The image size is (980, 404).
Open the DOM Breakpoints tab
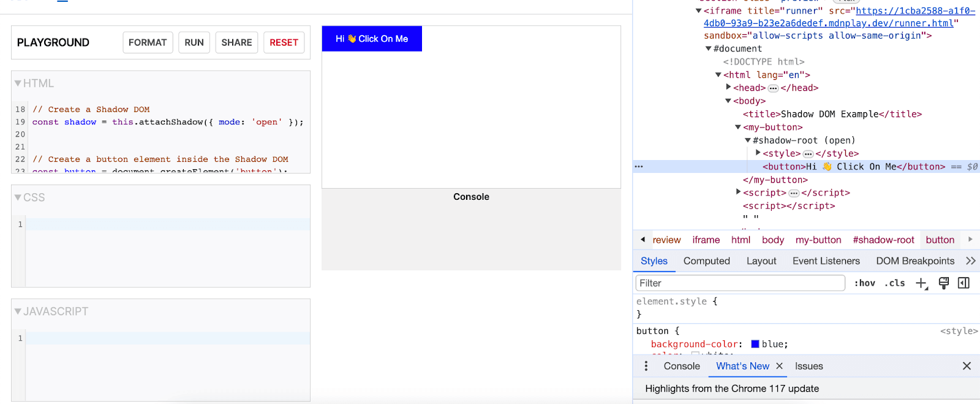915,261
